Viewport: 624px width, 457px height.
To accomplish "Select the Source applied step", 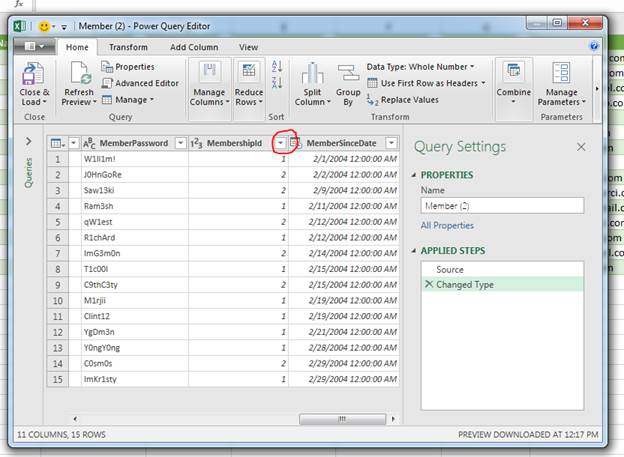I will [502, 270].
